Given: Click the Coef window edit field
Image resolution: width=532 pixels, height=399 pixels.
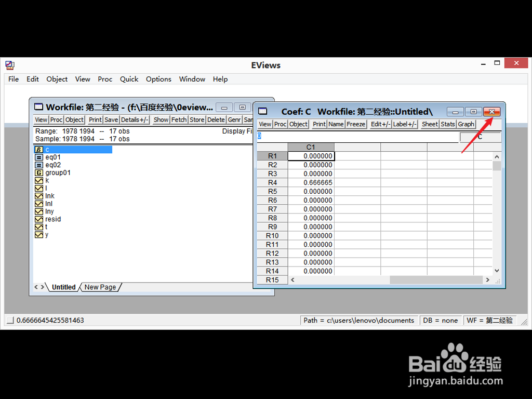Looking at the screenshot, I should click(x=357, y=137).
